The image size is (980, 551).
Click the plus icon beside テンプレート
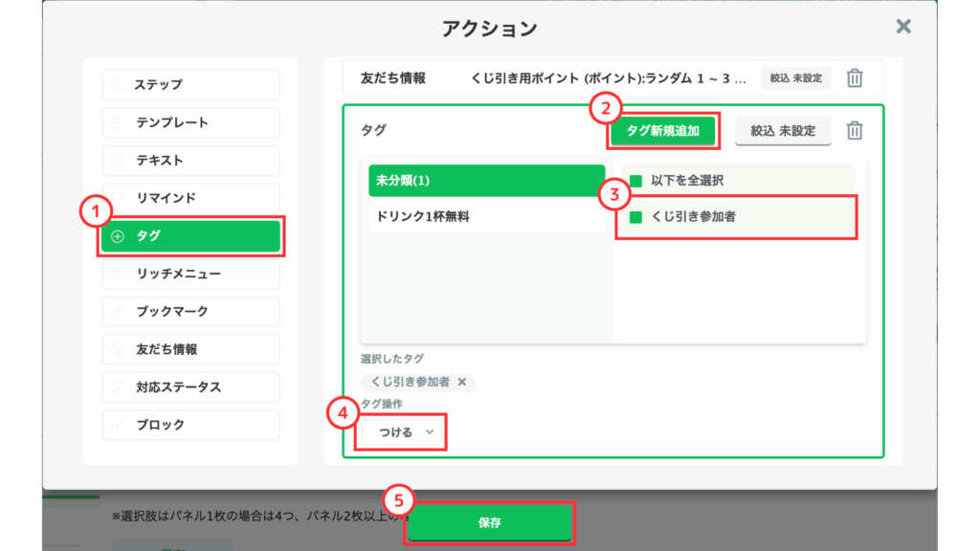pyautogui.click(x=118, y=122)
